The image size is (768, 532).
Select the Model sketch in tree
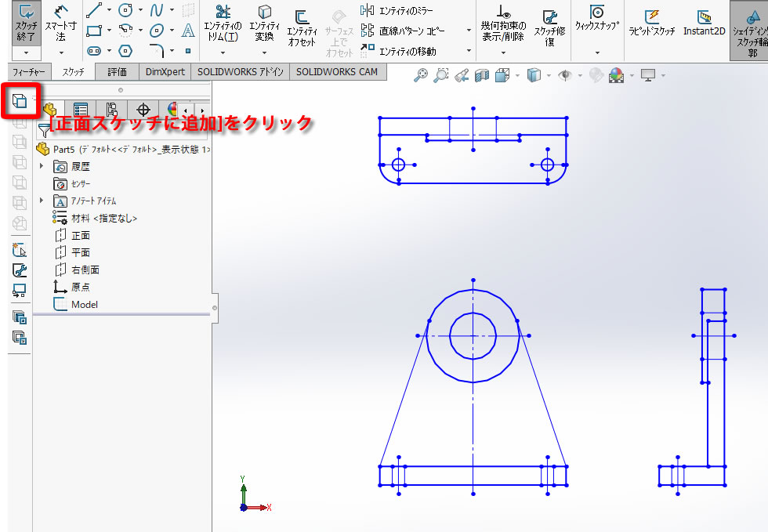[76, 304]
